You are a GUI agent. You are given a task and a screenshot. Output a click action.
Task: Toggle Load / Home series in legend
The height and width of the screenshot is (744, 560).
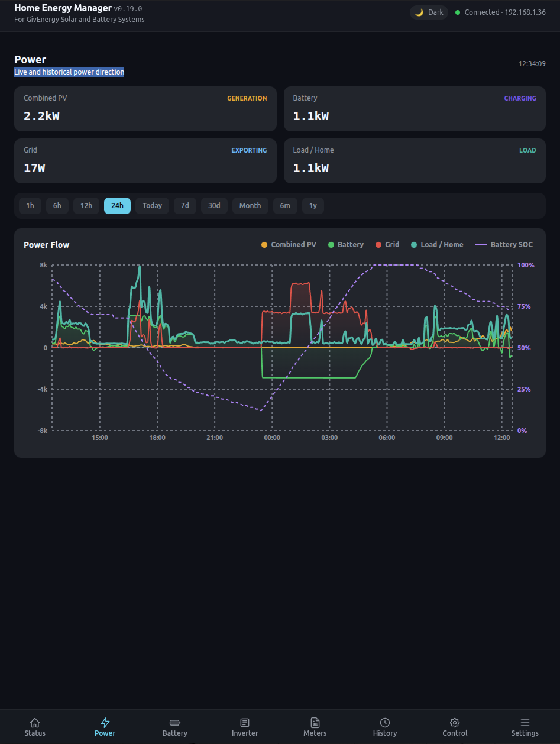tap(437, 245)
